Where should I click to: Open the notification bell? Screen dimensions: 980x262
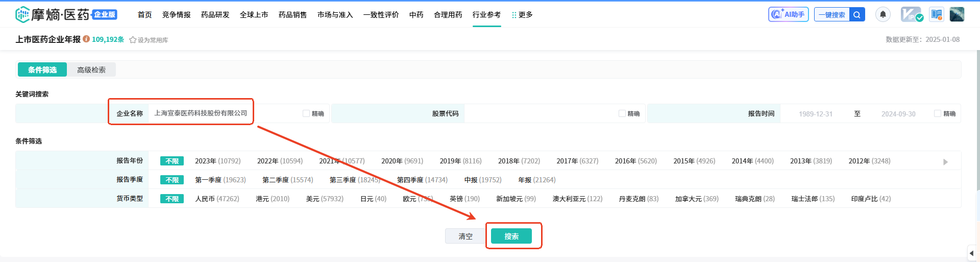coord(883,14)
